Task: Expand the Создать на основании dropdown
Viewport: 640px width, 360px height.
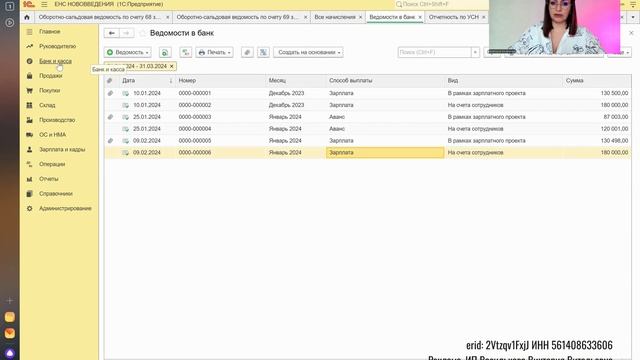Action: click(x=308, y=52)
